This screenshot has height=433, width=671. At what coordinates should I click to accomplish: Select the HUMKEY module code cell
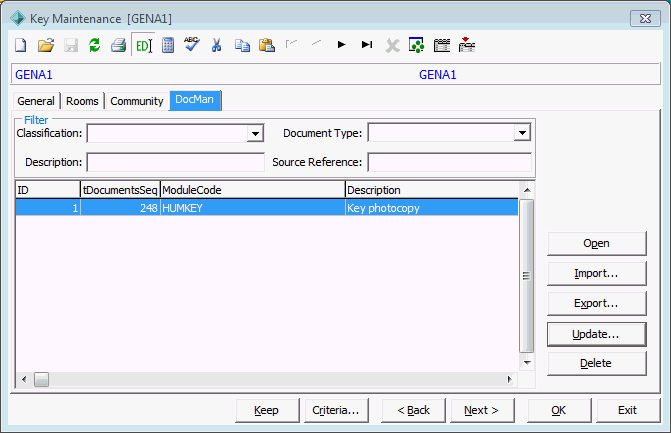(x=252, y=208)
